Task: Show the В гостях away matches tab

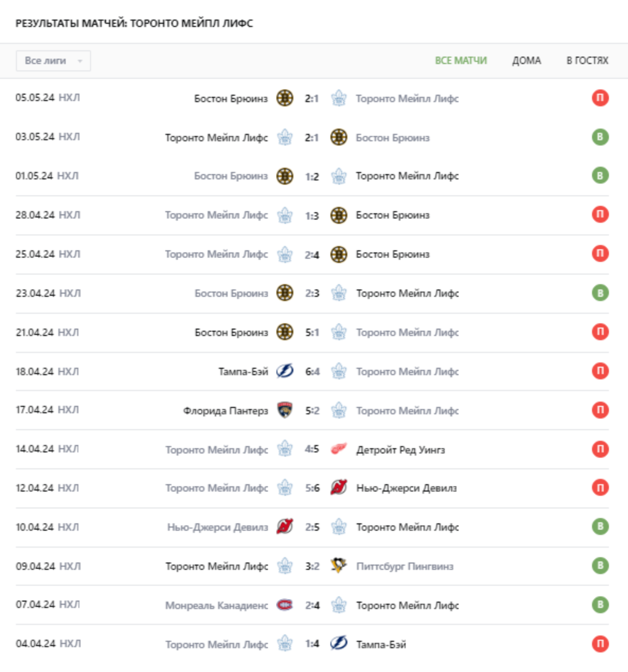Action: coord(587,61)
